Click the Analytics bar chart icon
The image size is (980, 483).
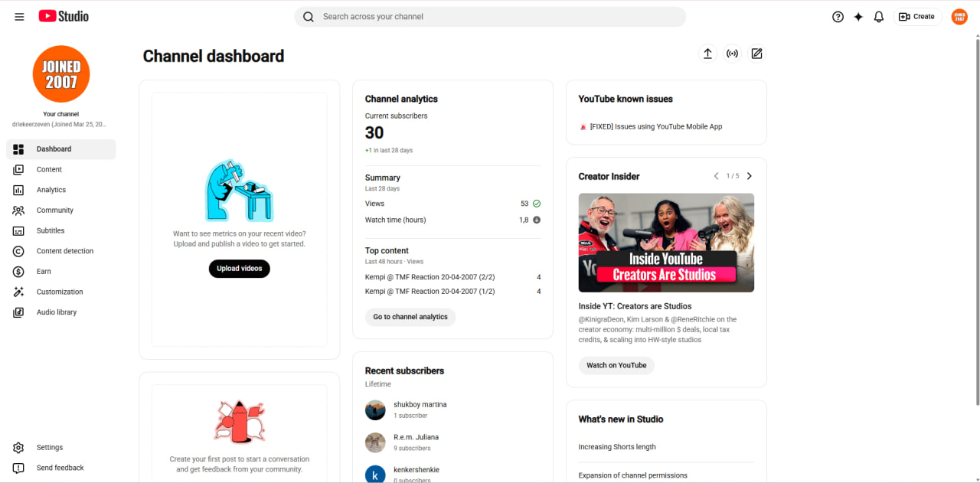point(18,190)
